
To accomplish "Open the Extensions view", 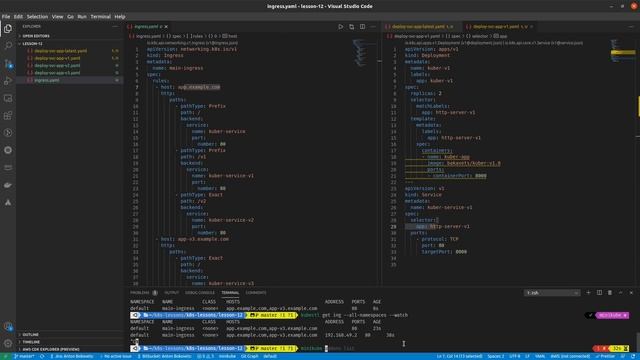I will point(8,116).
